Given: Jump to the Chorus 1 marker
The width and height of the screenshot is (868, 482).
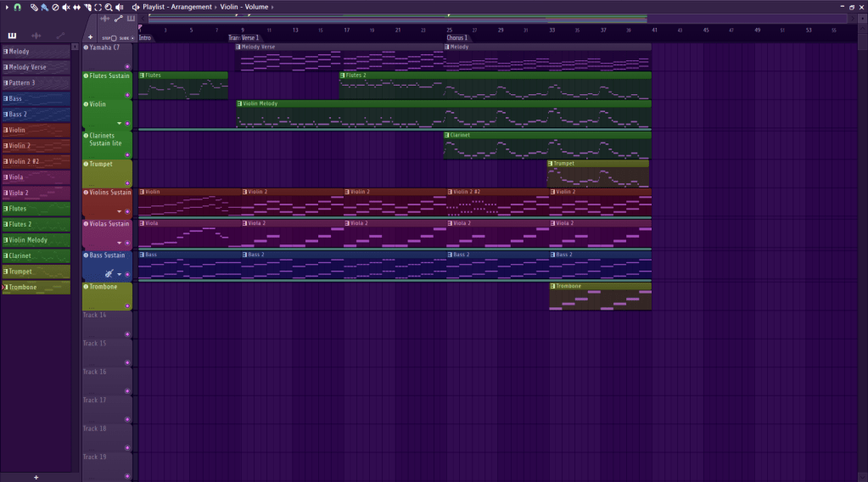Looking at the screenshot, I should tap(458, 38).
